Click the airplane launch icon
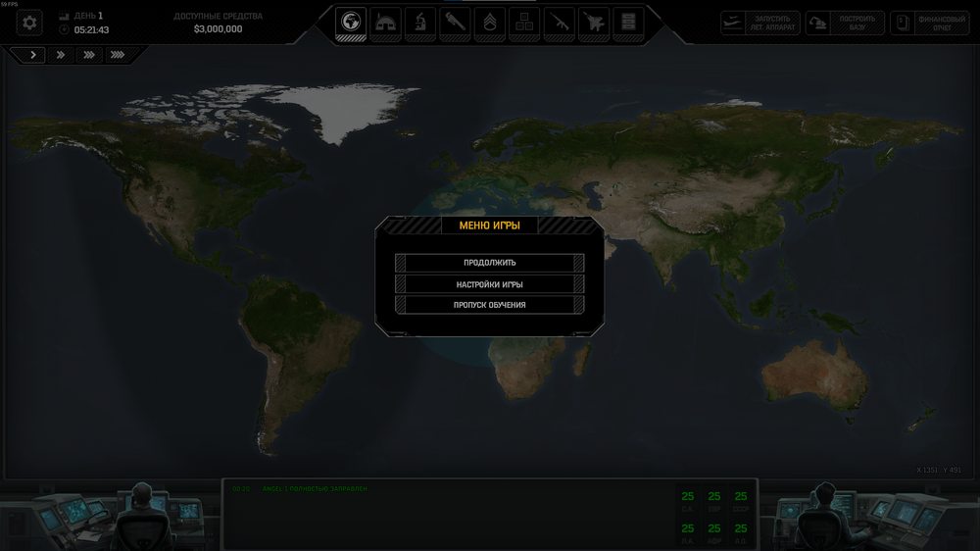Viewport: 980px width, 551px height. [732, 24]
